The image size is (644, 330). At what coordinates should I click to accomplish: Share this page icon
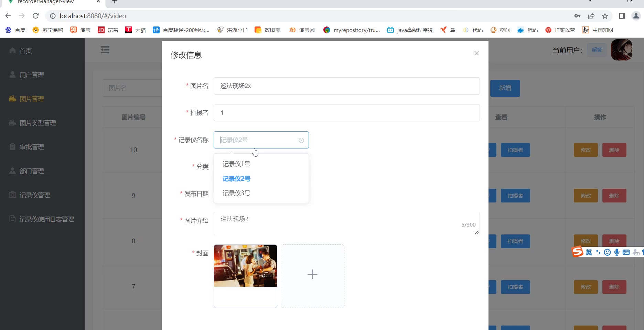[x=591, y=16]
